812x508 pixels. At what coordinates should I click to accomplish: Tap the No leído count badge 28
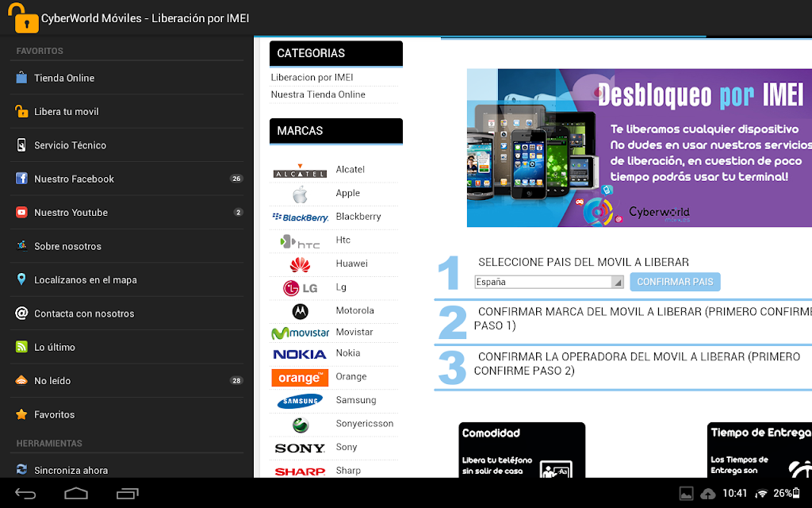tap(236, 380)
